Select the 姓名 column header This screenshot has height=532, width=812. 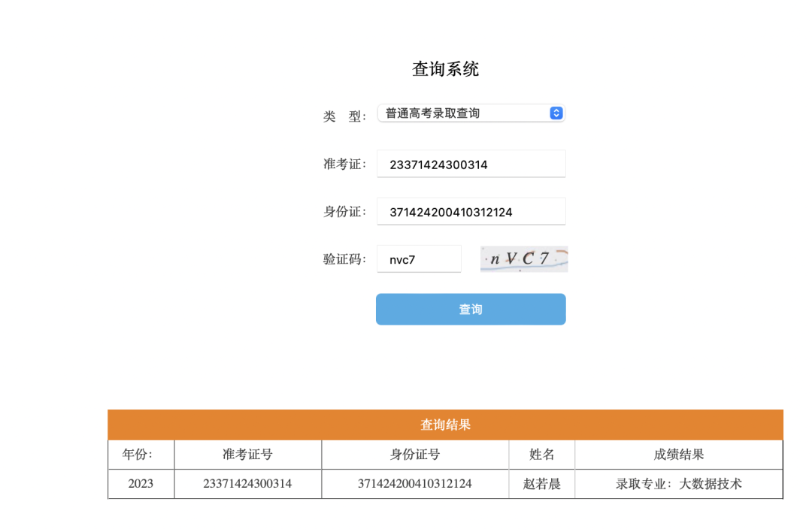click(x=541, y=455)
